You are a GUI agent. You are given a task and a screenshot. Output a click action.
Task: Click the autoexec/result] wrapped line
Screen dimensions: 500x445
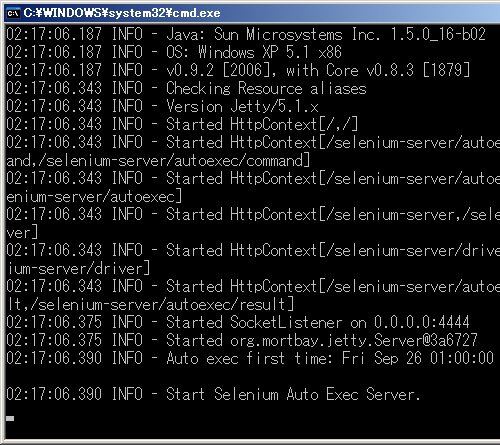pyautogui.click(x=150, y=305)
